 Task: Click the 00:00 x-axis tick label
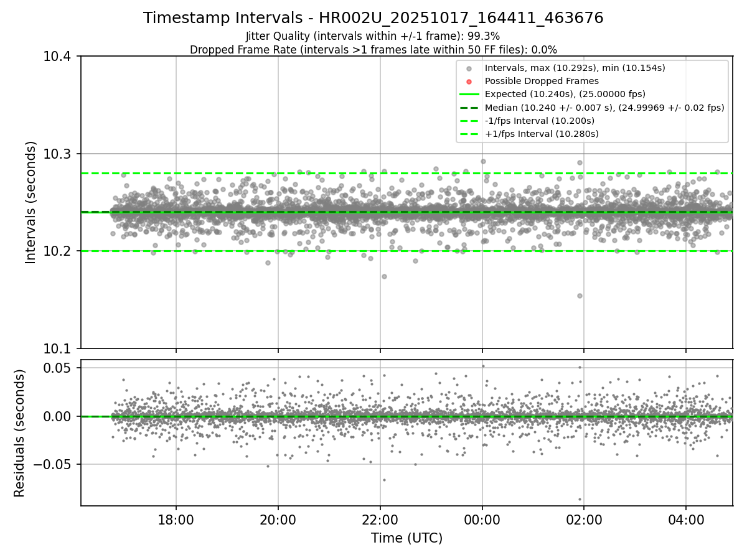(x=482, y=519)
